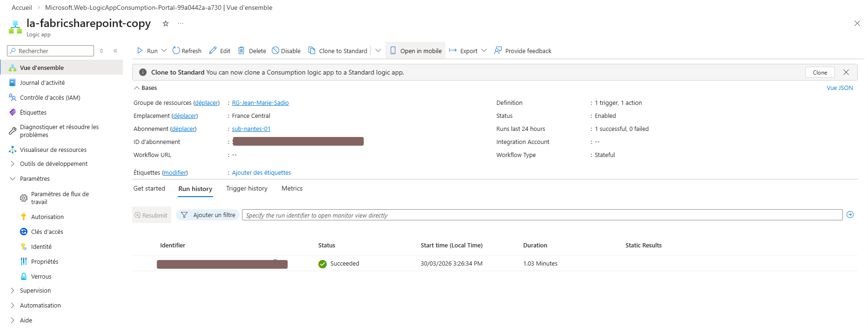The image size is (868, 328).
Task: Click Open in mobile
Action: [x=416, y=51]
